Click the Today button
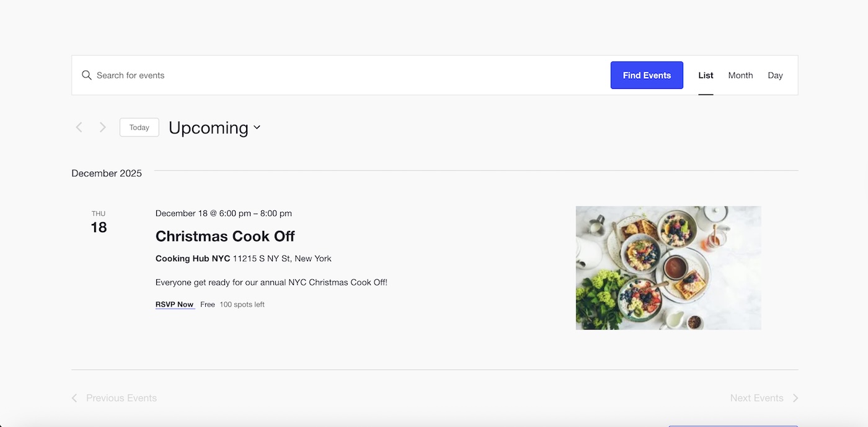The width and height of the screenshot is (868, 427). click(x=139, y=127)
